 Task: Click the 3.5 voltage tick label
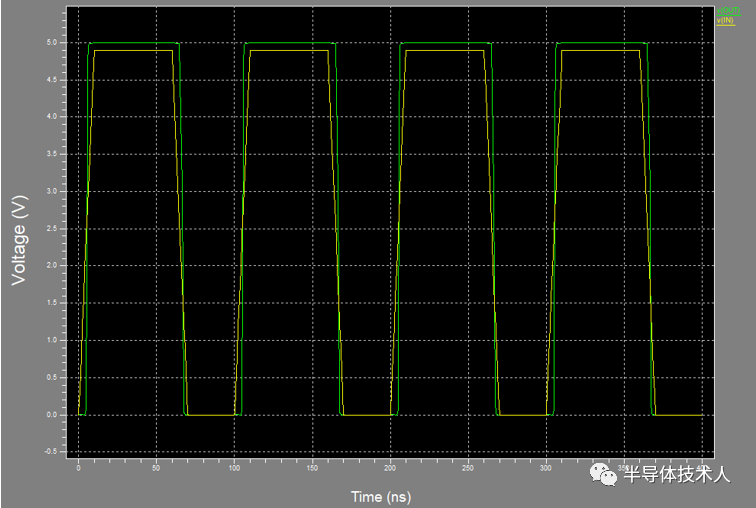[52, 154]
